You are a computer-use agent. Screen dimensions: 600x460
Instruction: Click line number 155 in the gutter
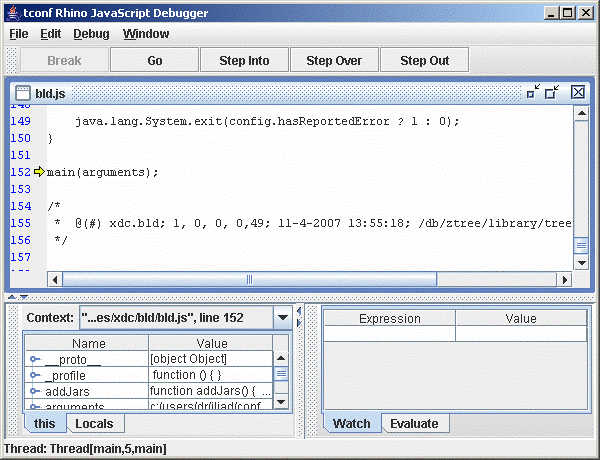coord(20,223)
